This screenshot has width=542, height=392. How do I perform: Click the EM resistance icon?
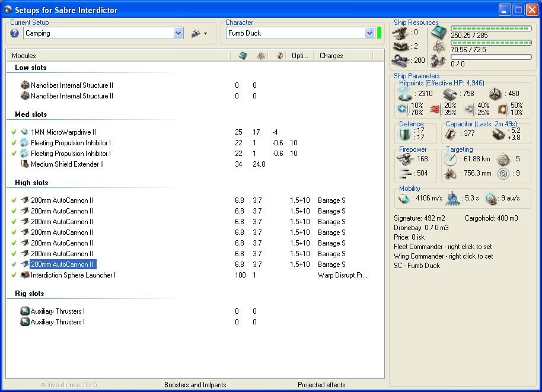(x=403, y=109)
